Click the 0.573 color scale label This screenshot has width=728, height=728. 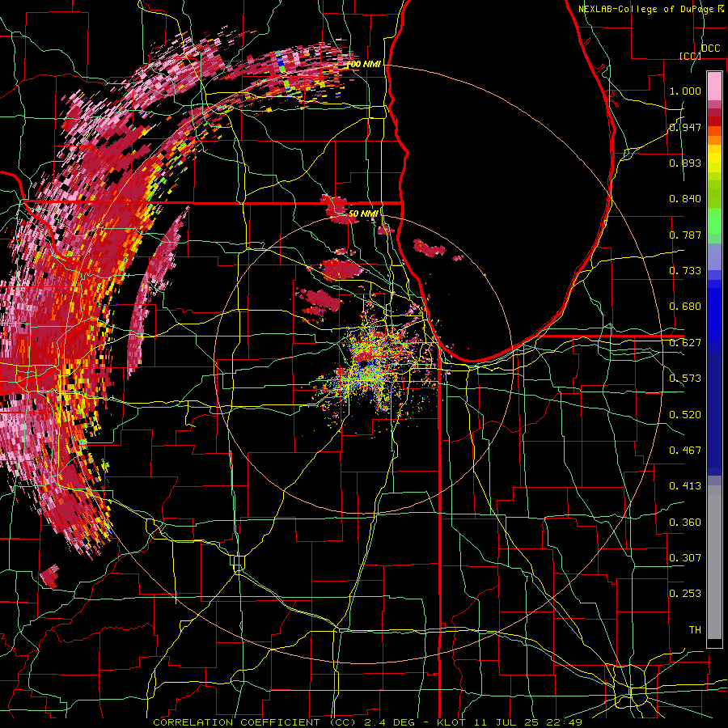685,379
